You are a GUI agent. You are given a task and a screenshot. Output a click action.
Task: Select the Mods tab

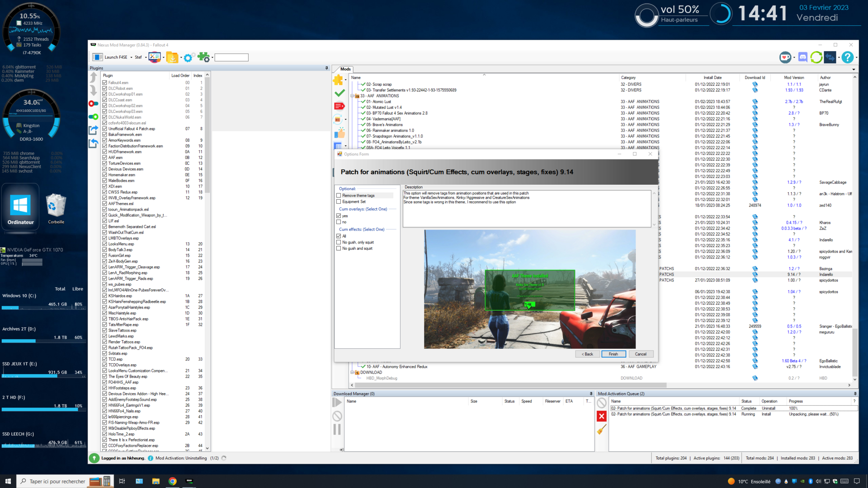click(345, 69)
